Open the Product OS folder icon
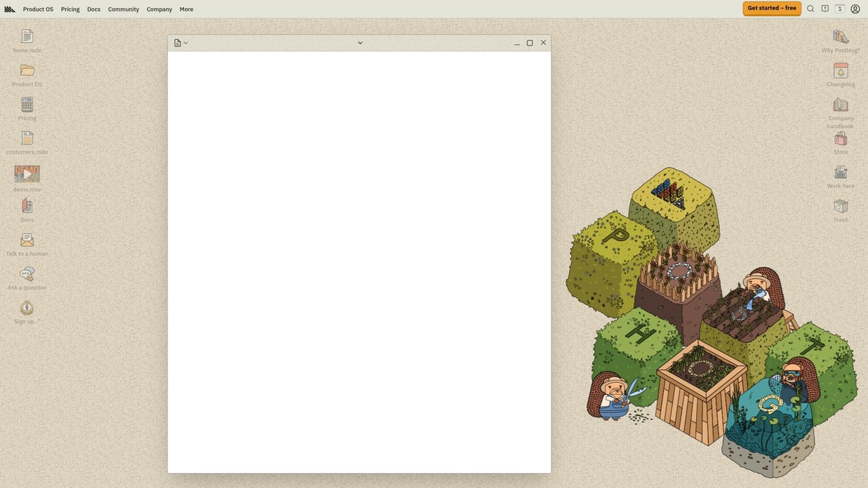 pos(27,70)
